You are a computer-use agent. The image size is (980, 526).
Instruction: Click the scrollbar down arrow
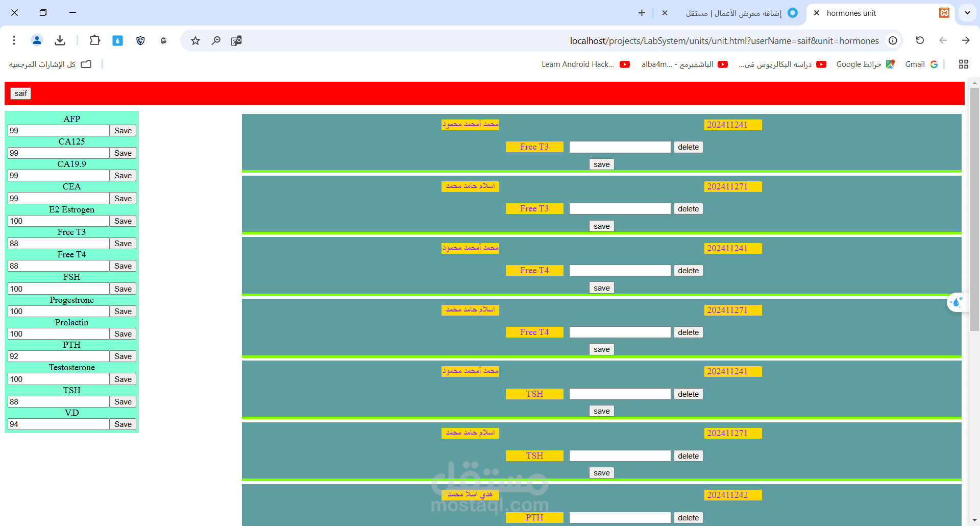(974, 520)
